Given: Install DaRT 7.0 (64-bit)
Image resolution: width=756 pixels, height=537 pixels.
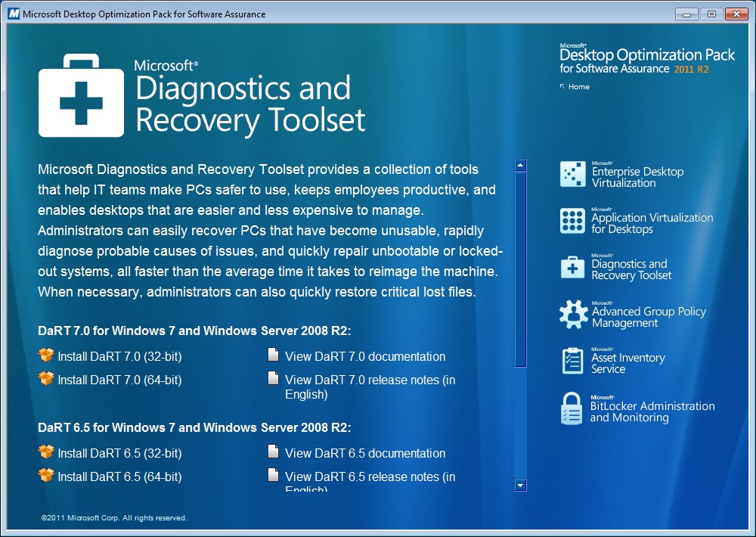Looking at the screenshot, I should click(x=119, y=380).
